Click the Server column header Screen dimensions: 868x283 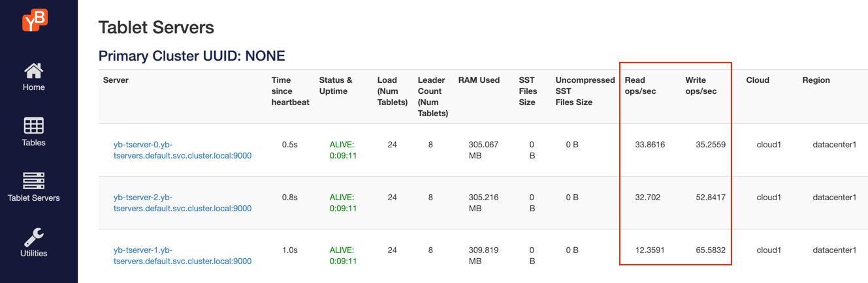[116, 80]
